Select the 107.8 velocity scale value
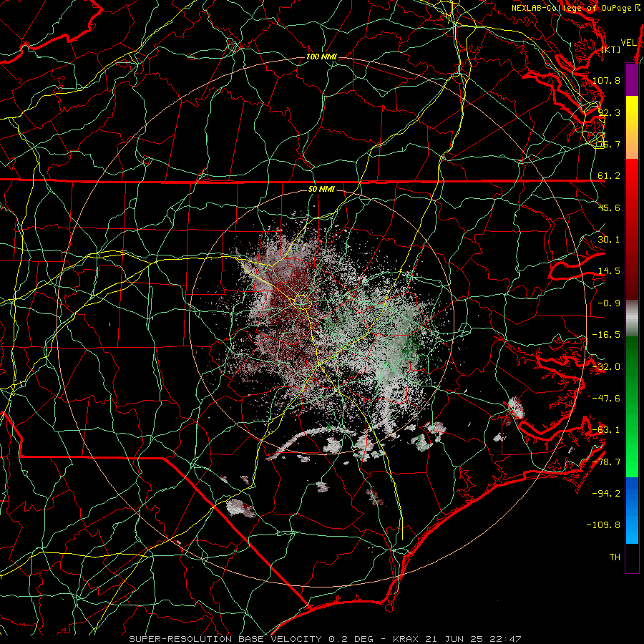This screenshot has width=644, height=644. 606,80
